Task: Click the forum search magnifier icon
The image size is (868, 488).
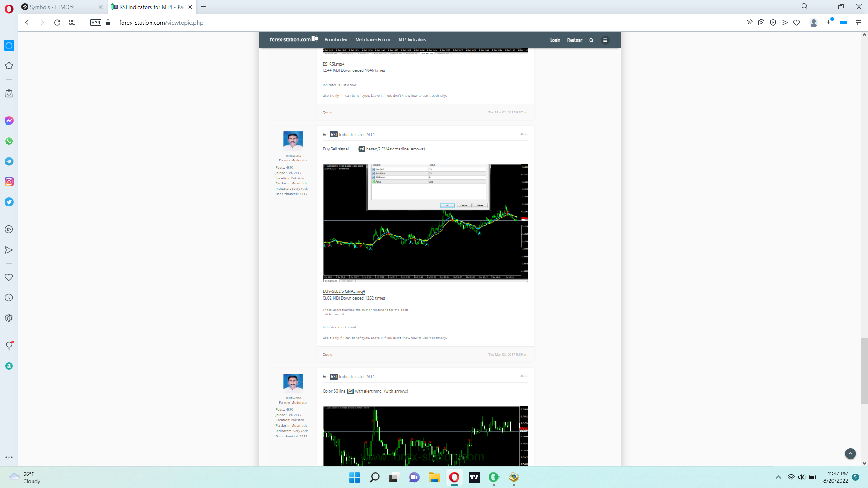Action: click(x=591, y=40)
